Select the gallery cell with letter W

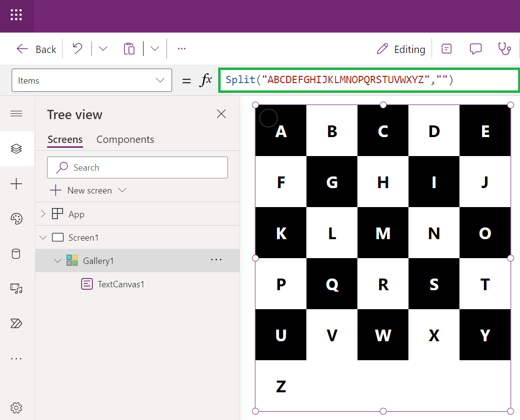(383, 335)
